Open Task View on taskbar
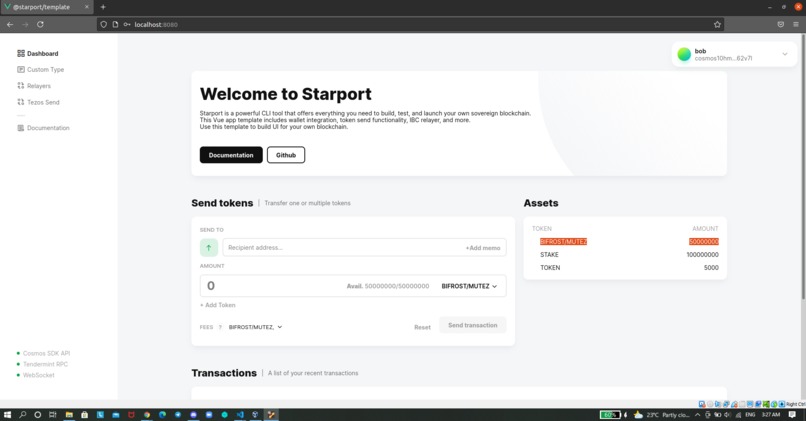The width and height of the screenshot is (806, 421). 52,414
